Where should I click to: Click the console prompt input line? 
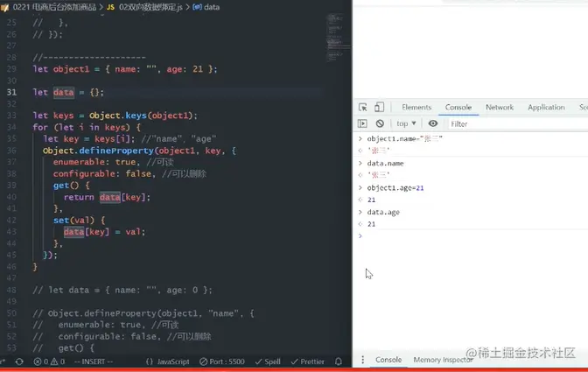click(472, 235)
